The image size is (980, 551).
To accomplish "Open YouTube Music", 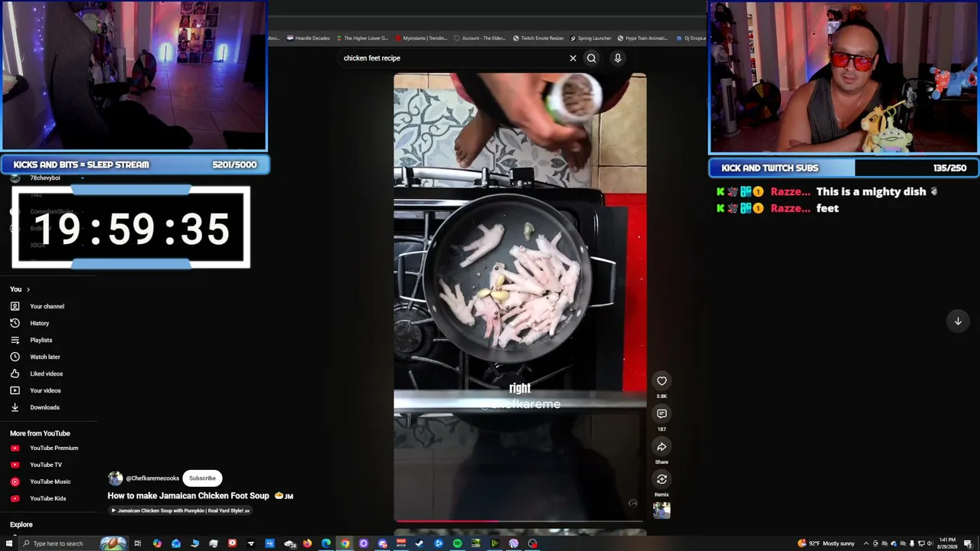I will [51, 481].
